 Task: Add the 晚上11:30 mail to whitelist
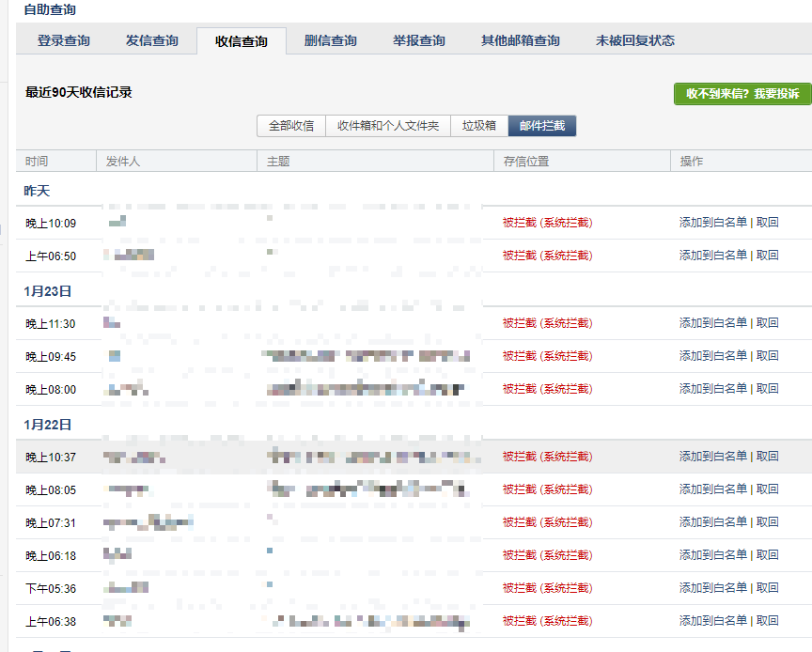[713, 323]
